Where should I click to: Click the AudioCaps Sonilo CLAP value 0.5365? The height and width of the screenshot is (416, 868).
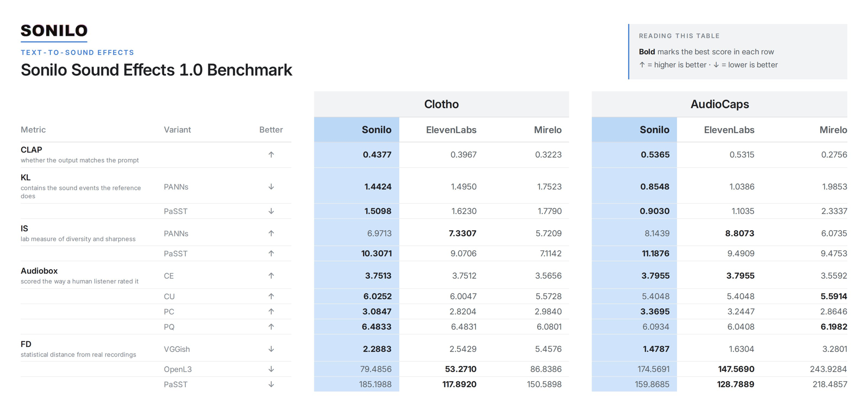point(655,155)
